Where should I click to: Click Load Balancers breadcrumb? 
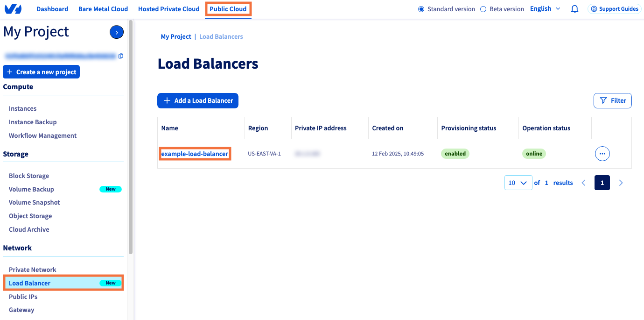coord(221,36)
